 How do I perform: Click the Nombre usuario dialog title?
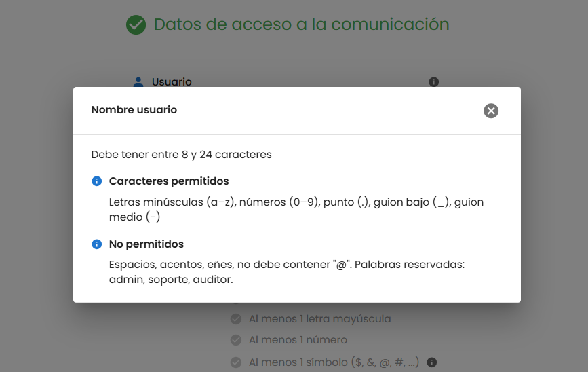tap(134, 110)
